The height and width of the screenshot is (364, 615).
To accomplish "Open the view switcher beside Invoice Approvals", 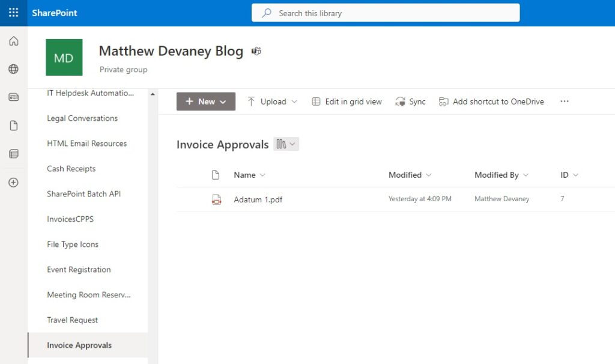I will tap(286, 144).
